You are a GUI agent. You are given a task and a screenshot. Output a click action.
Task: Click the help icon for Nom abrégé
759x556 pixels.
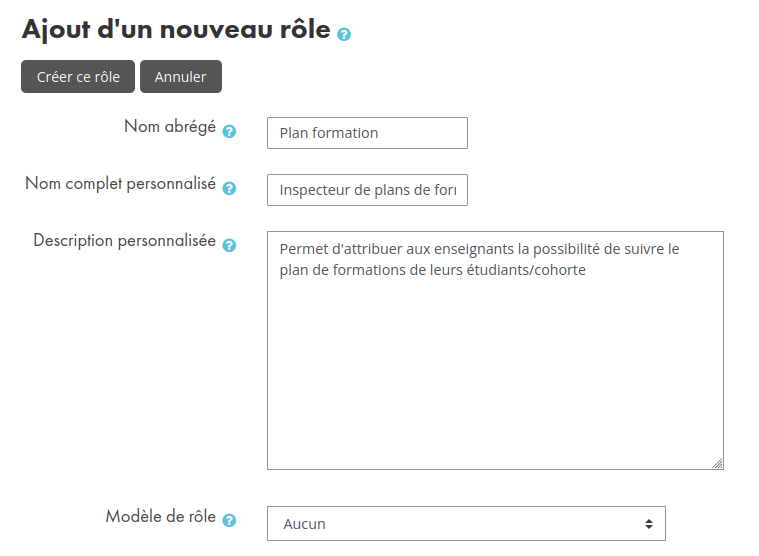[229, 131]
